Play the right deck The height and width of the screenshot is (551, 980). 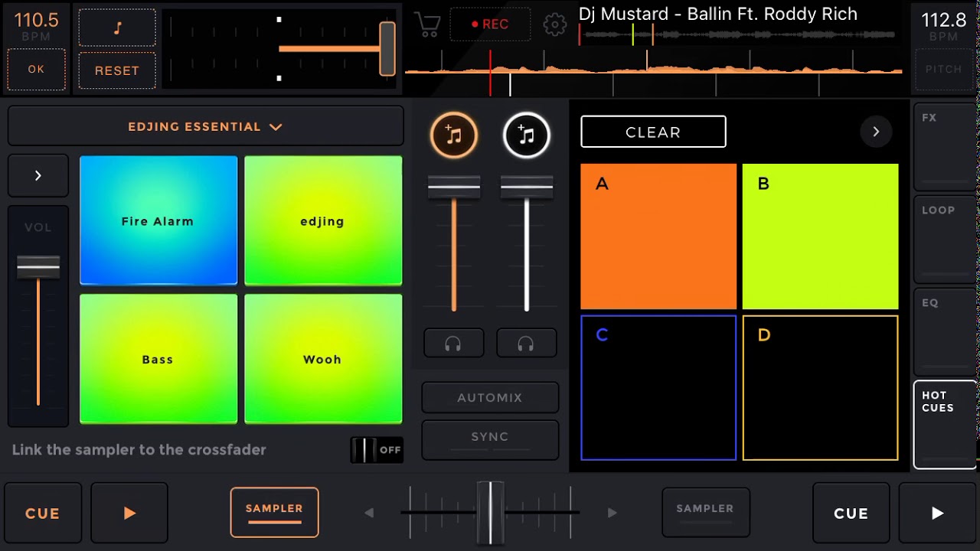tap(937, 514)
